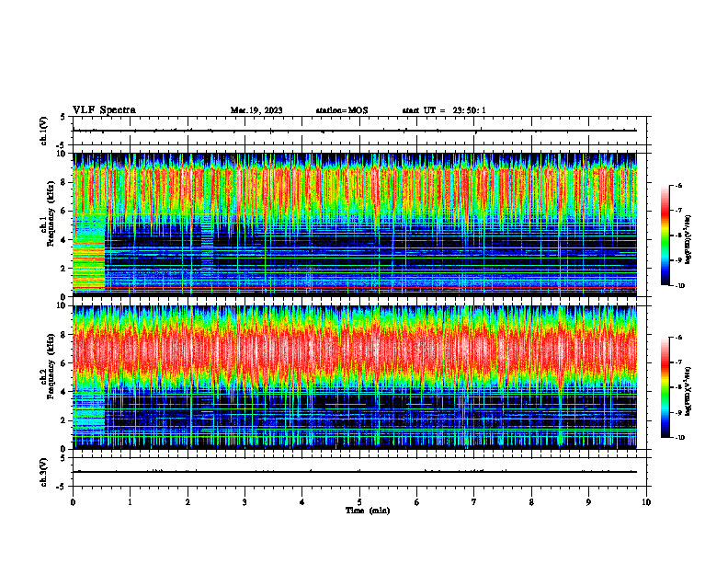Screen dimensions: 728x563
Task: Select the log(PSD) label beside lower colorbar
Action: coord(688,391)
